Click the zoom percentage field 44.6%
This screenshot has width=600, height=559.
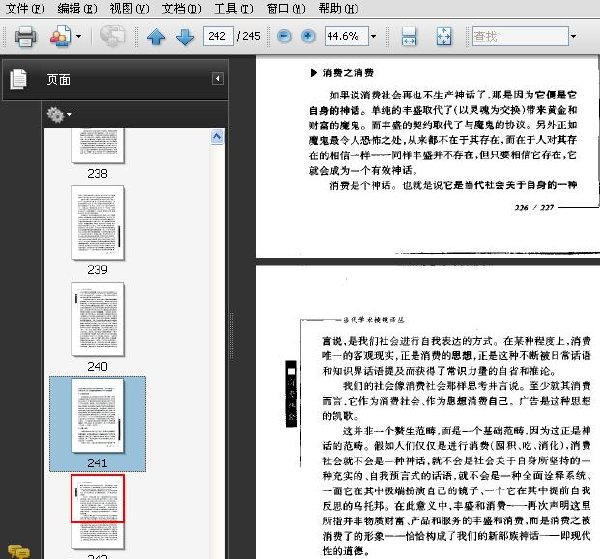(x=346, y=36)
